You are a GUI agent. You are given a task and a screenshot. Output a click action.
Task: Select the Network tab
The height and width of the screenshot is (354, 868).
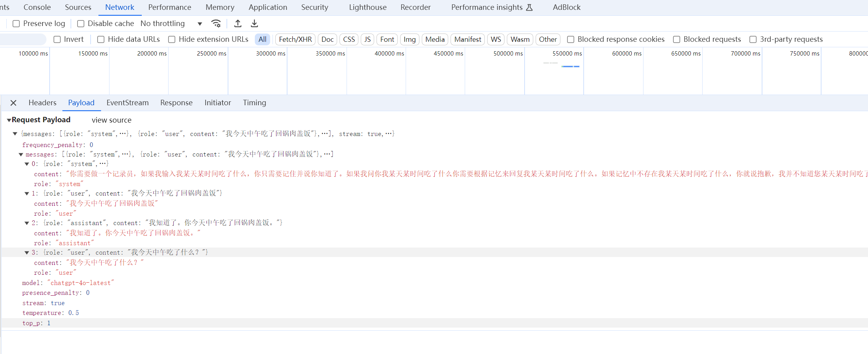(120, 7)
